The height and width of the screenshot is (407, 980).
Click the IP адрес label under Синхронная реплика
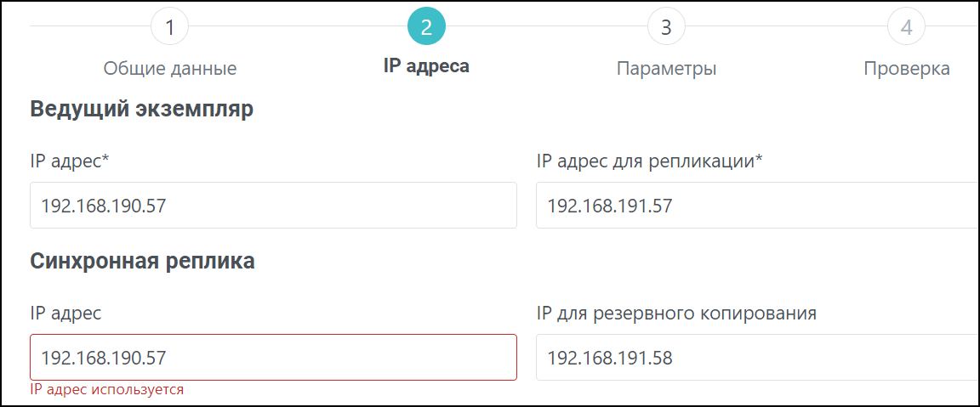coord(66,314)
